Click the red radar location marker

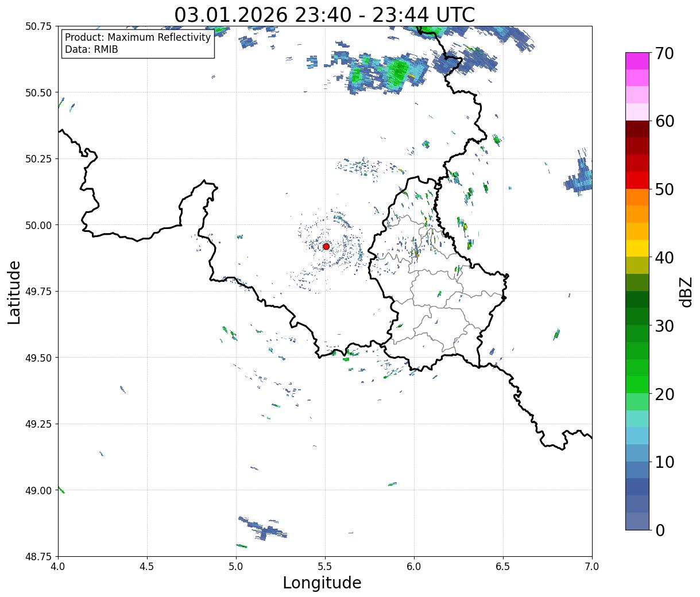[x=326, y=246]
